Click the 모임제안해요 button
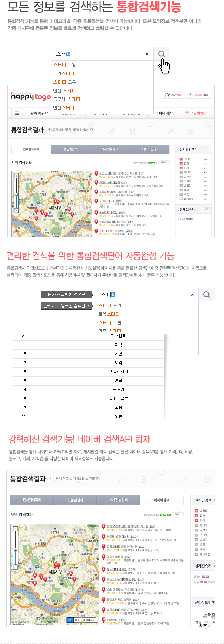Viewport: 224px width, 644px height. tap(198, 95)
